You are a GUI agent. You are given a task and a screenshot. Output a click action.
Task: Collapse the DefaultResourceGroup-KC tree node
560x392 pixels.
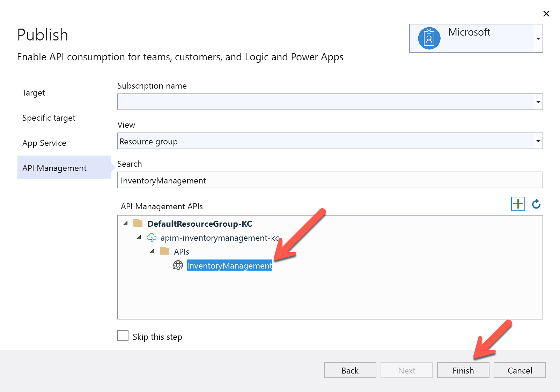[x=126, y=223]
